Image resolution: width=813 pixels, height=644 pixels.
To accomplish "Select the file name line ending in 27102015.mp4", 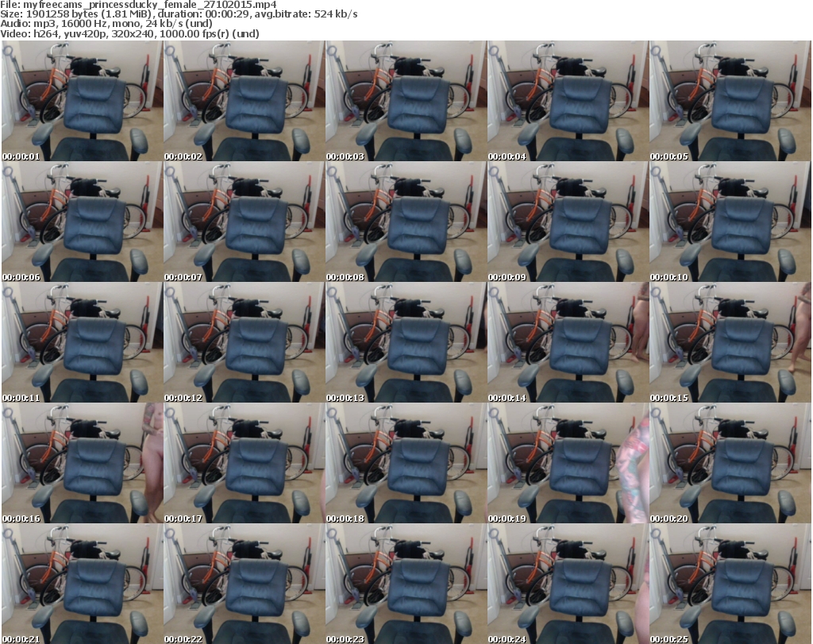I will point(138,5).
